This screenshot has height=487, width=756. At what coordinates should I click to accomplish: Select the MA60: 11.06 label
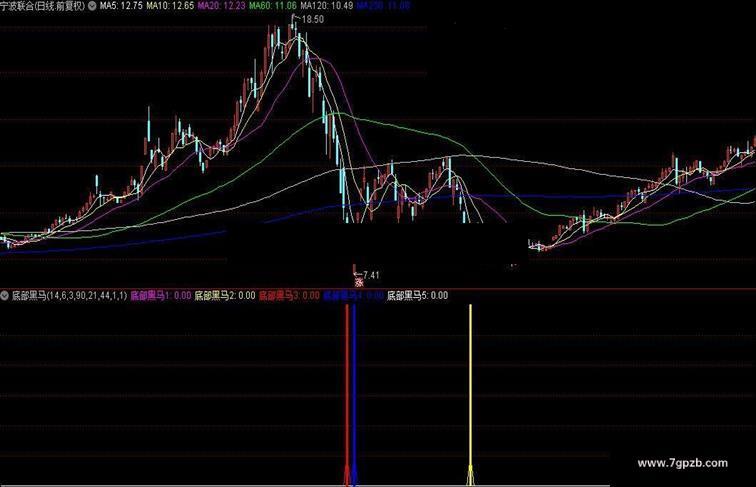click(x=272, y=6)
